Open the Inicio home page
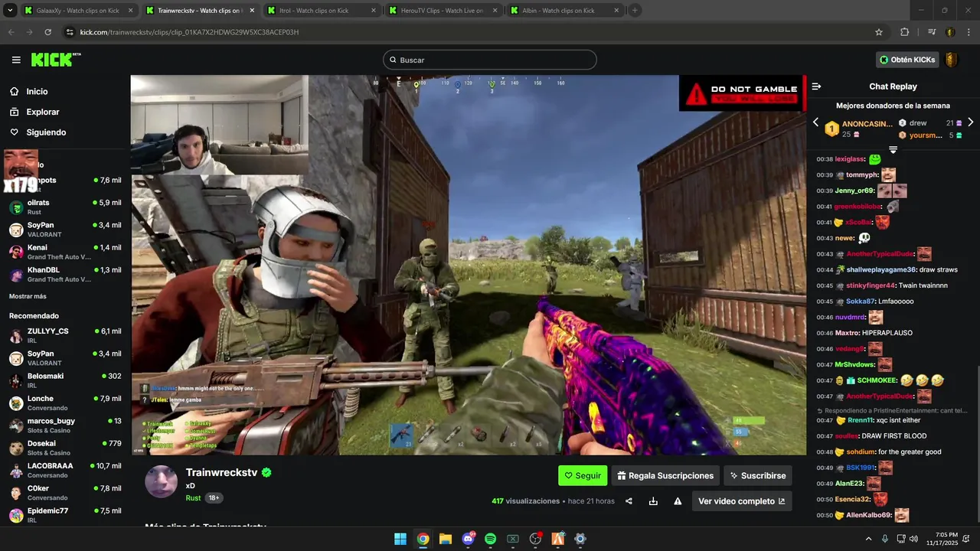The width and height of the screenshot is (980, 551). (x=37, y=91)
